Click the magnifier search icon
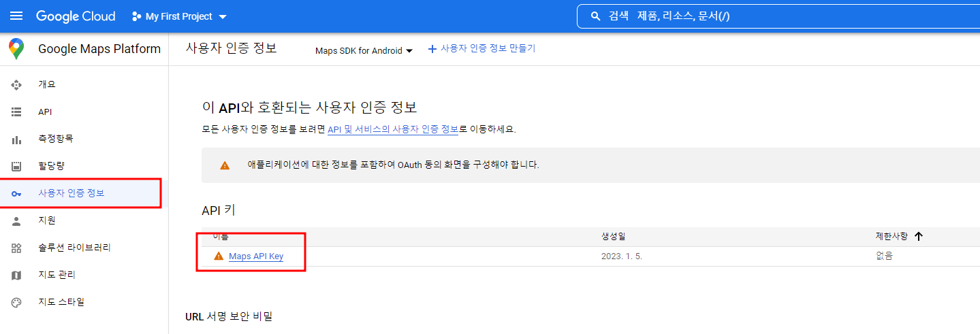Screen dimensions: 980x334 (x=595, y=16)
